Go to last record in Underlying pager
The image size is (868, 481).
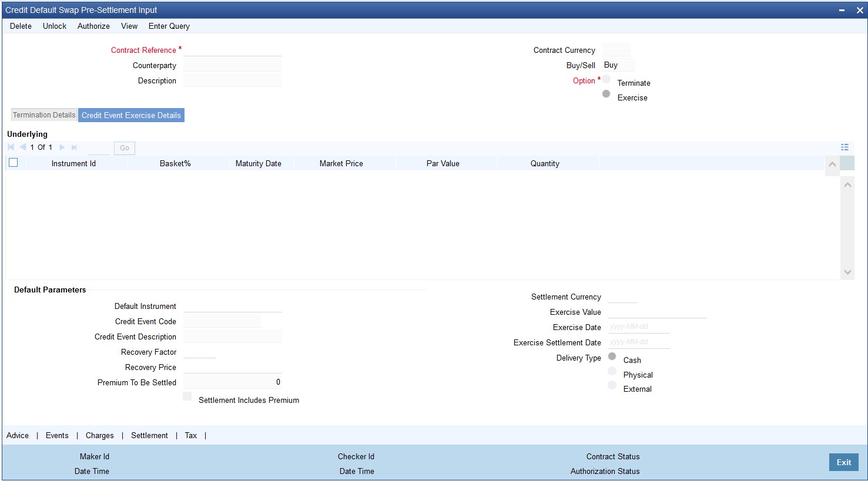tap(74, 147)
